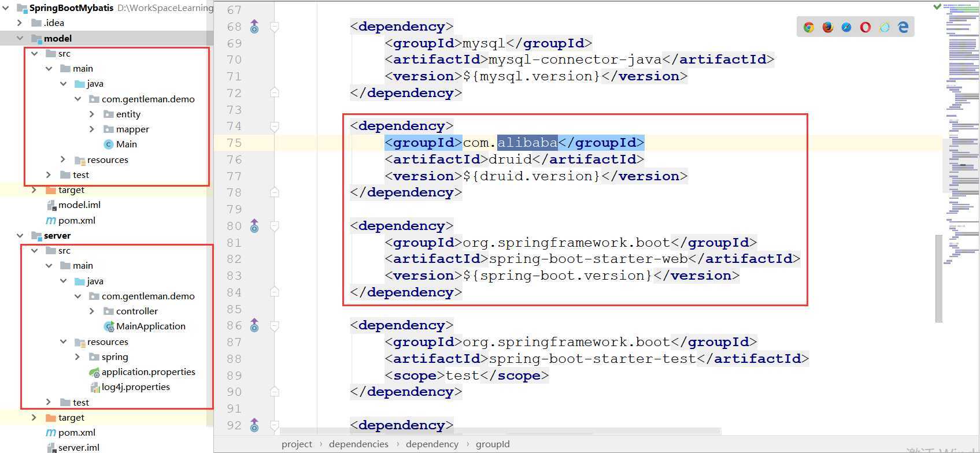Viewport: 980px width, 453px height.
Task: Open model.iml file
Action: click(73, 205)
